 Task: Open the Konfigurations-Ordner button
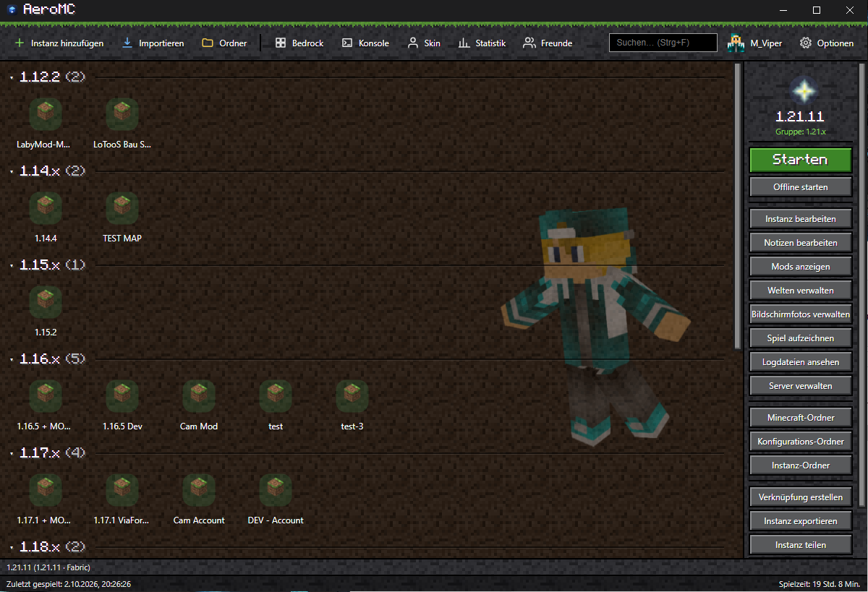(x=800, y=441)
